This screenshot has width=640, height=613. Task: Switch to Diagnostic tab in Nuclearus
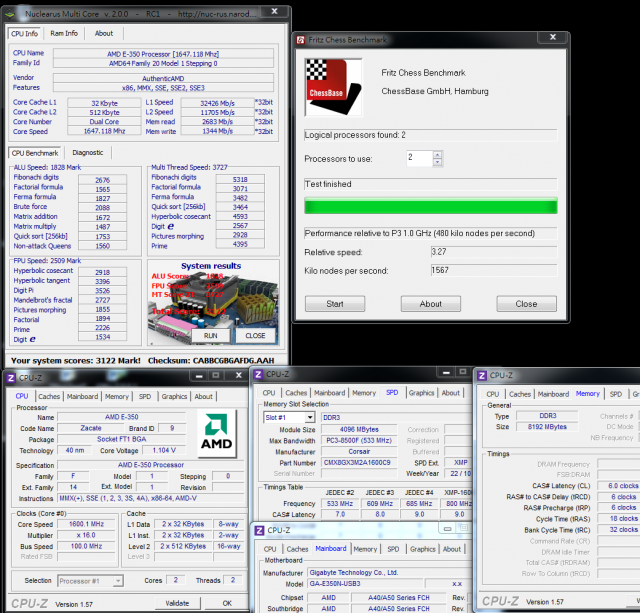pyautogui.click(x=88, y=153)
